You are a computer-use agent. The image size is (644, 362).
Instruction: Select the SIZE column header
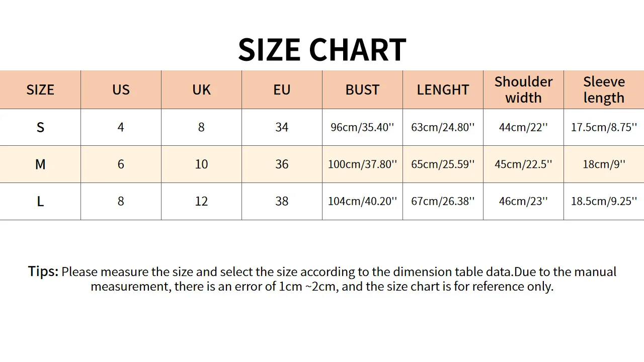(x=40, y=90)
